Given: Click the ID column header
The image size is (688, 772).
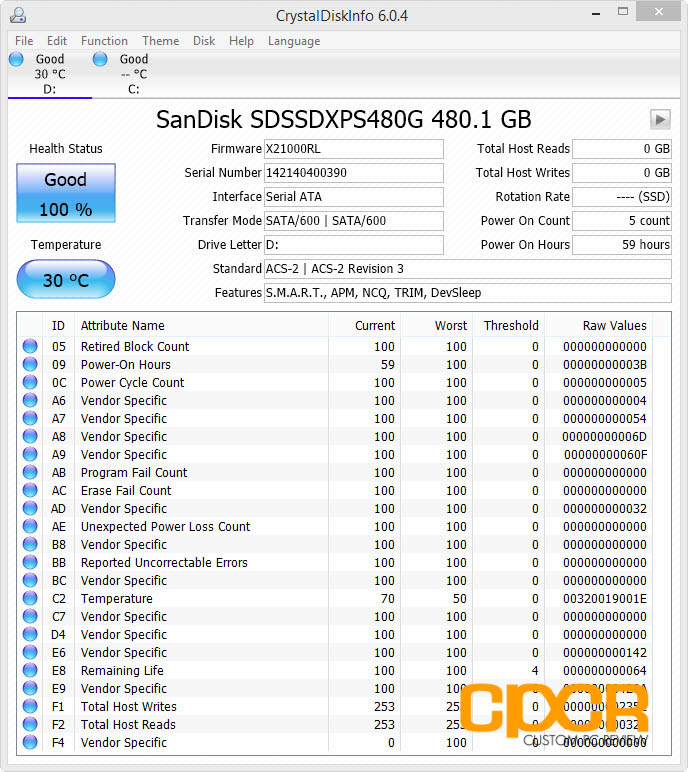Looking at the screenshot, I should click(x=59, y=325).
